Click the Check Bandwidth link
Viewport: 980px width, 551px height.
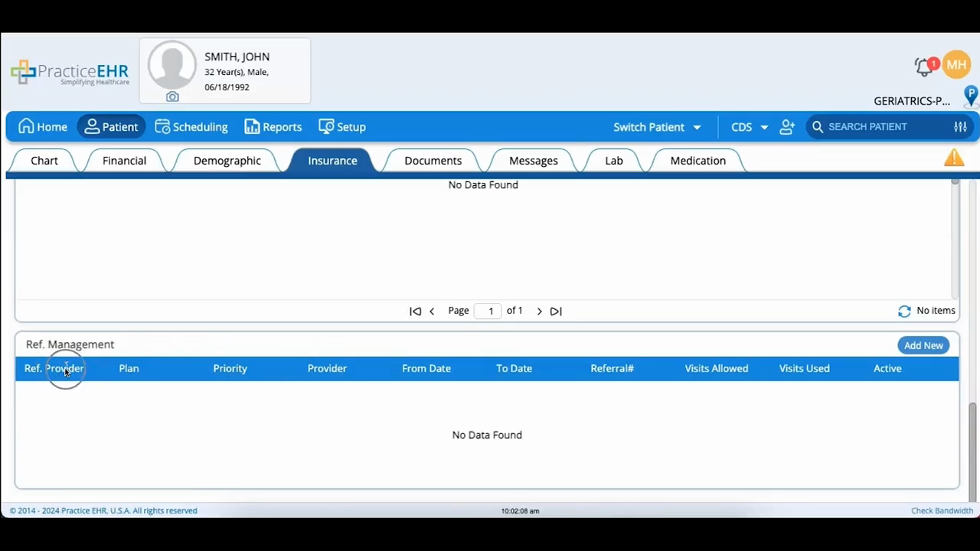[x=942, y=510]
